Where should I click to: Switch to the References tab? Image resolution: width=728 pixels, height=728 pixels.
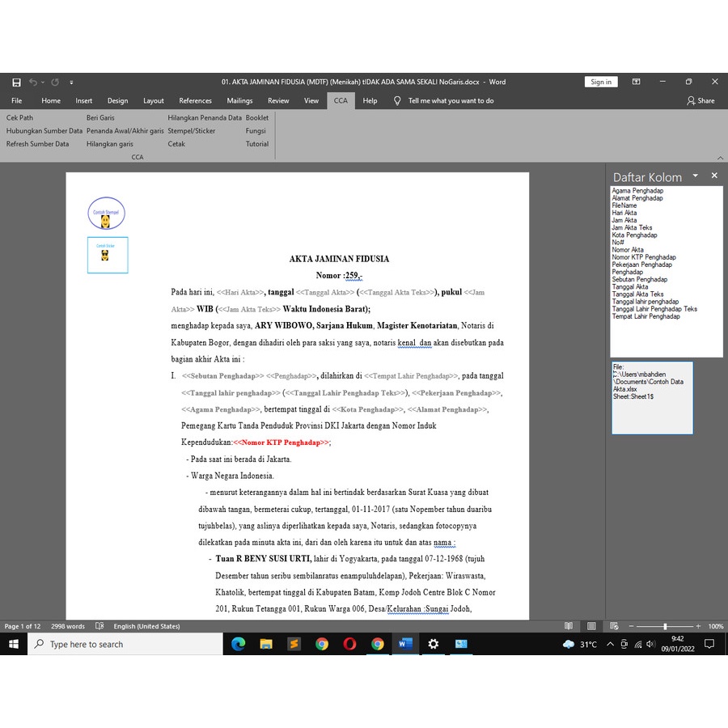(195, 101)
